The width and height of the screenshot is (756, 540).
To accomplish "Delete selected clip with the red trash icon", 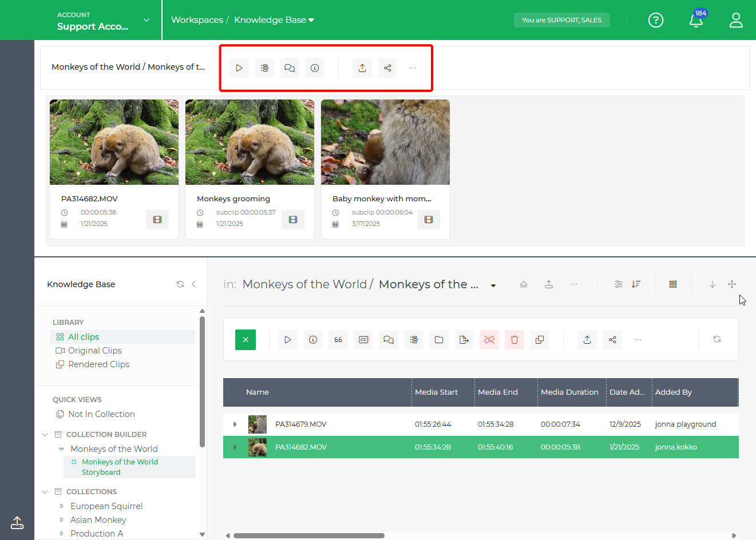I will pyautogui.click(x=514, y=339).
